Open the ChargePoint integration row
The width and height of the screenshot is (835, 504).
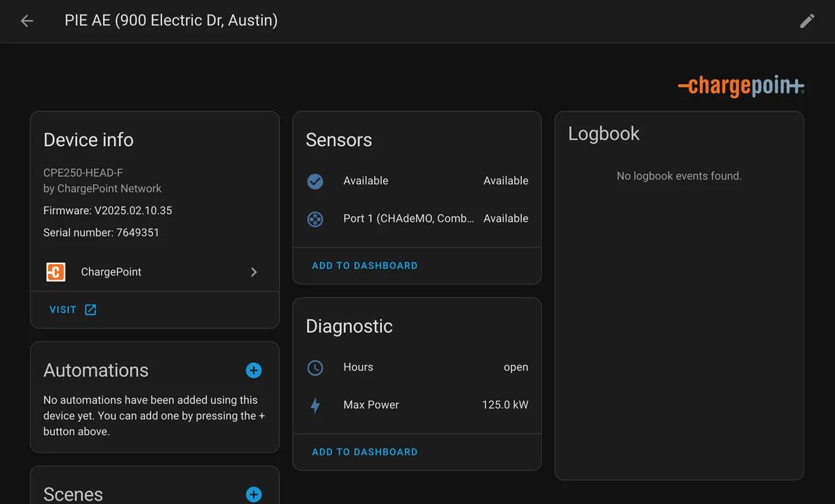(154, 272)
